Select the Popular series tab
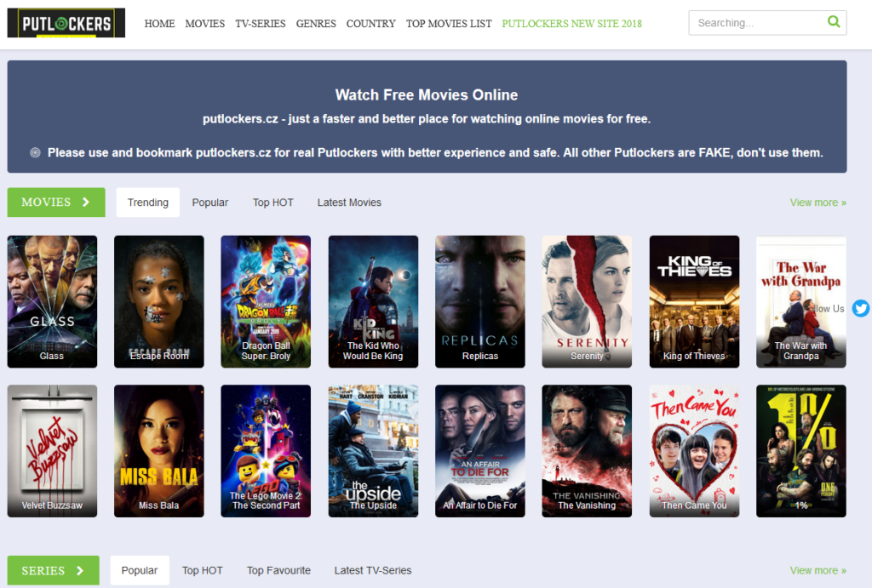This screenshot has height=588, width=872. (x=140, y=570)
